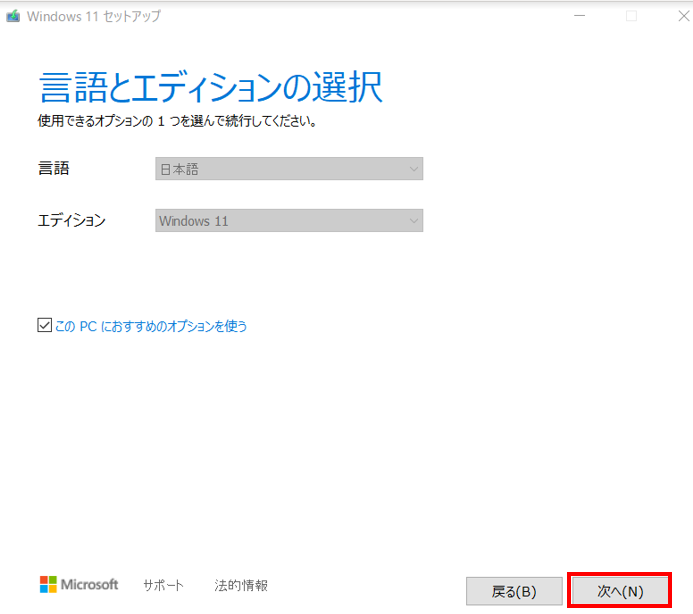Close the Windows 11 setup window
Screen dimensions: 693x614
pyautogui.click(x=683, y=16)
